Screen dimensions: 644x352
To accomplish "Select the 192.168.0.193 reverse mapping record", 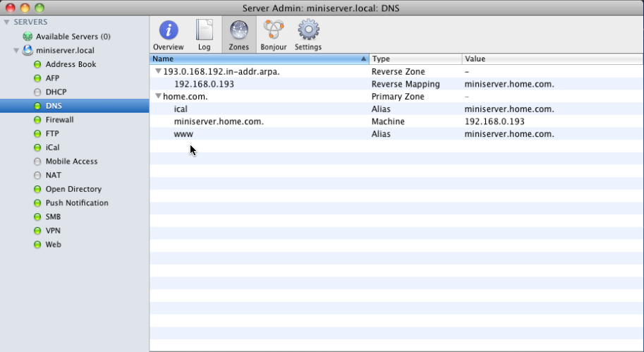I will (x=204, y=84).
